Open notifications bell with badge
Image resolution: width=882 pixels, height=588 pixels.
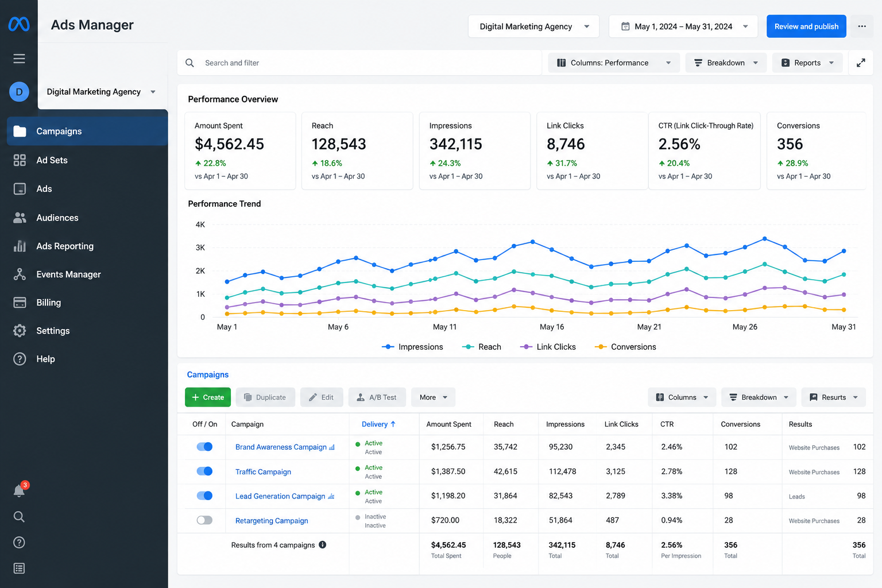pyautogui.click(x=20, y=490)
